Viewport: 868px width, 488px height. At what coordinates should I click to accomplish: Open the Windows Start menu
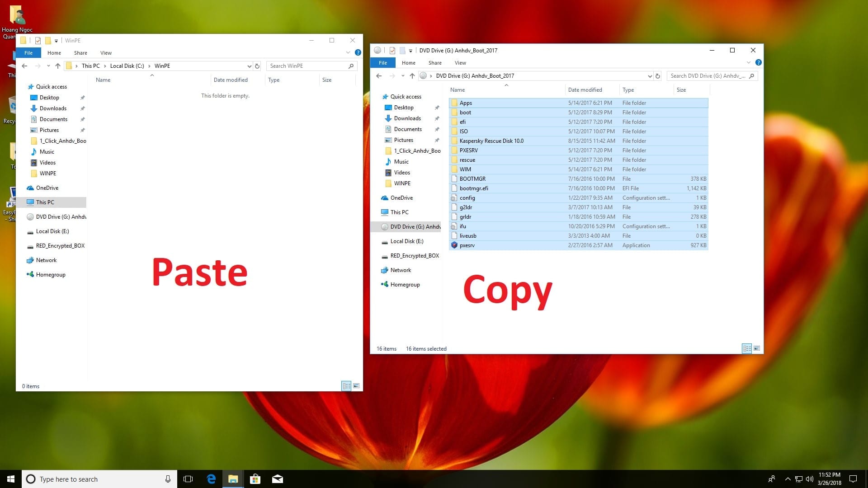click(11, 479)
